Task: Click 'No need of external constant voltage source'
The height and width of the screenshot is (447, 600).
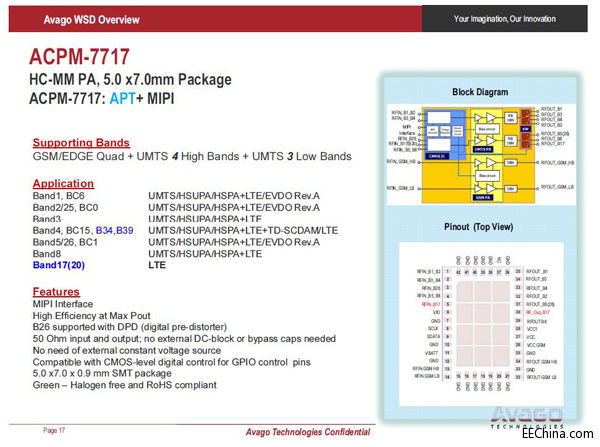Action: point(127,350)
